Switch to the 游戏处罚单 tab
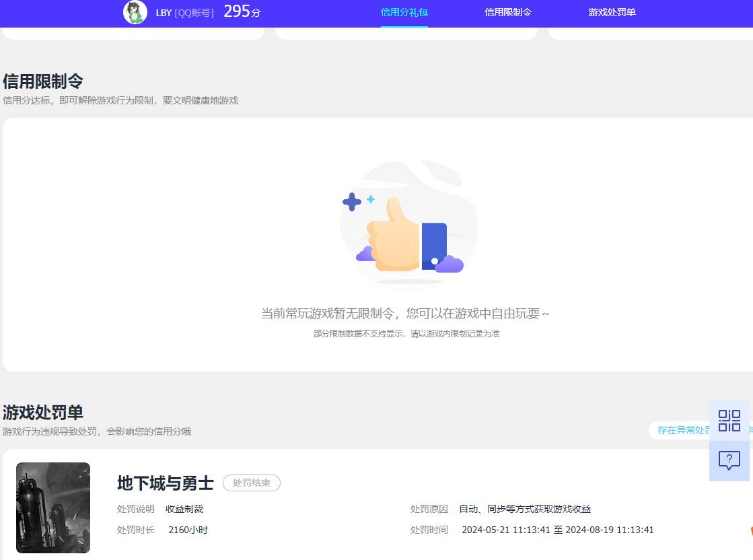 pyautogui.click(x=611, y=12)
